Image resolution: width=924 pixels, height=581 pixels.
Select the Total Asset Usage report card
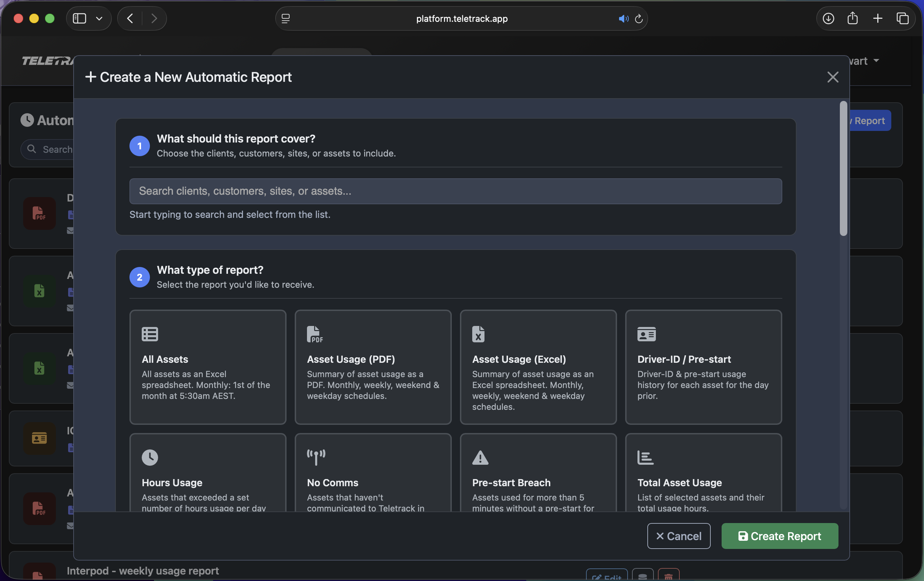click(x=703, y=472)
